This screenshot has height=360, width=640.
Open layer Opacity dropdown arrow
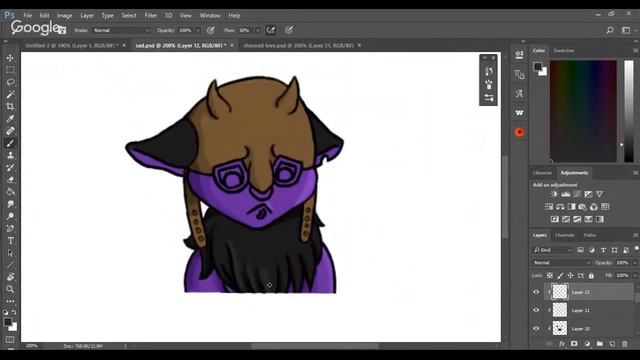635,263
